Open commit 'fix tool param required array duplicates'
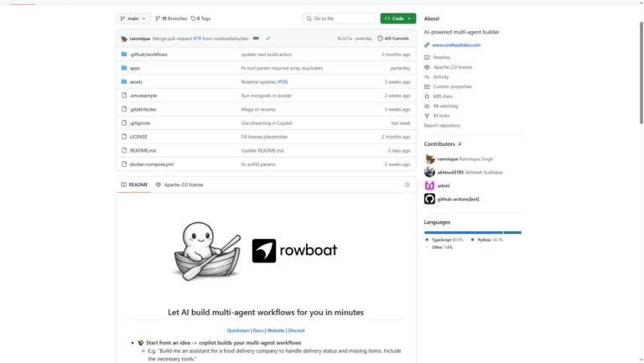Image resolution: width=644 pixels, height=363 pixels. pos(282,68)
